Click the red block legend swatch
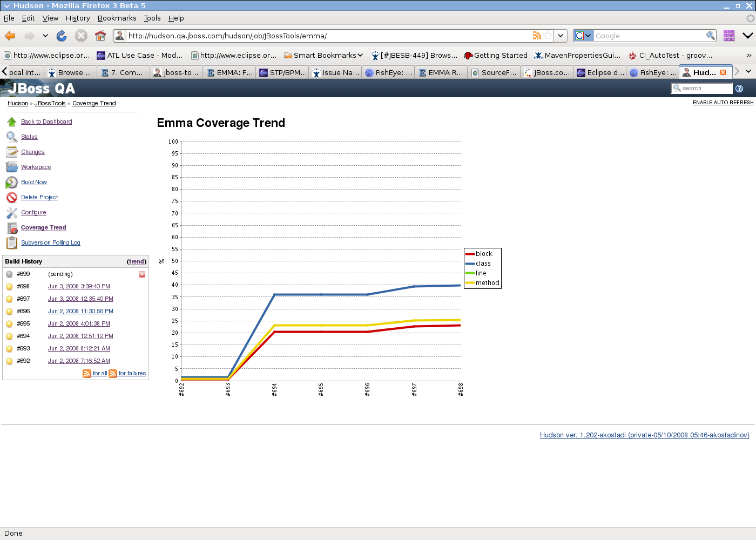Screen dimensions: 756x540 point(470,254)
